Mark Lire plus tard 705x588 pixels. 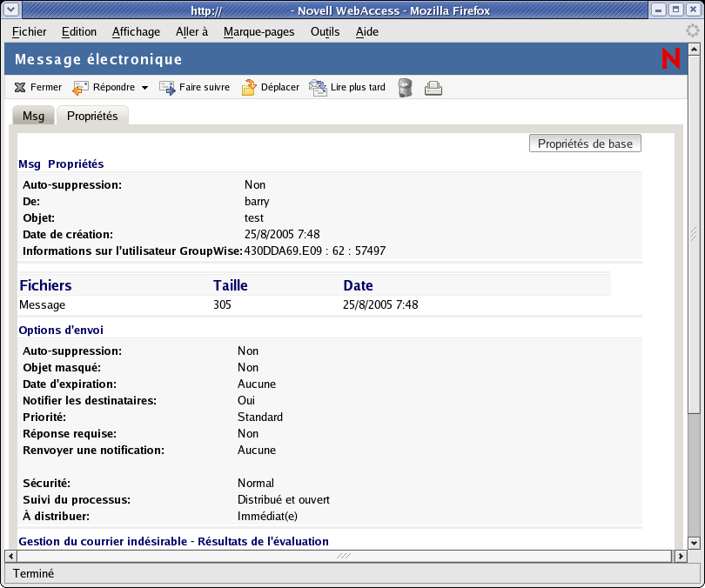(358, 87)
